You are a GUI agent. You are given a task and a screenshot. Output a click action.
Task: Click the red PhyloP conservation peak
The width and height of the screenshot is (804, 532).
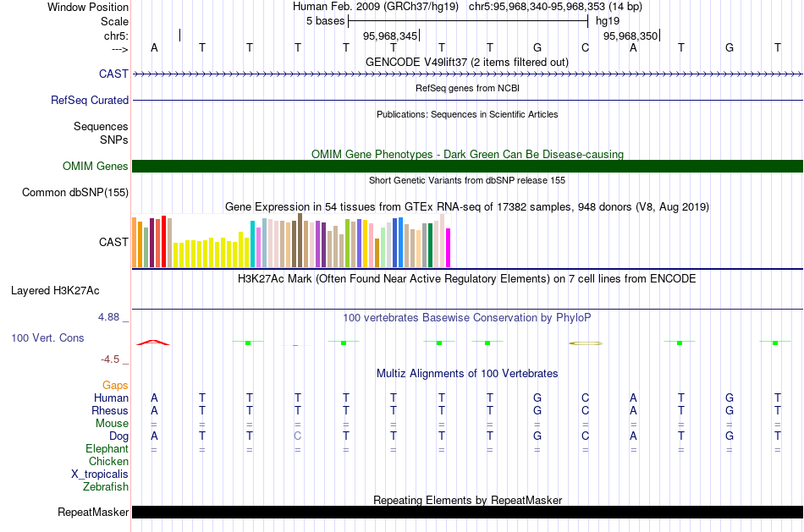point(153,342)
